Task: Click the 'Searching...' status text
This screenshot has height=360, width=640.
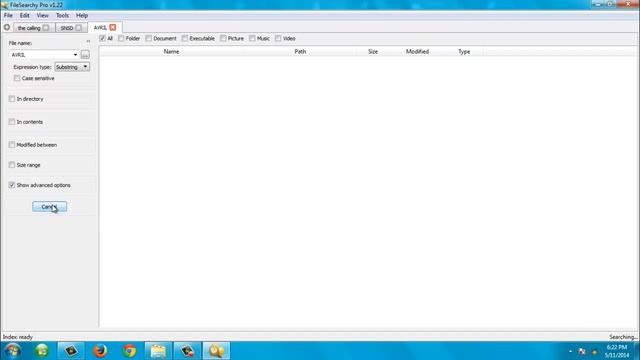Action: 623,337
